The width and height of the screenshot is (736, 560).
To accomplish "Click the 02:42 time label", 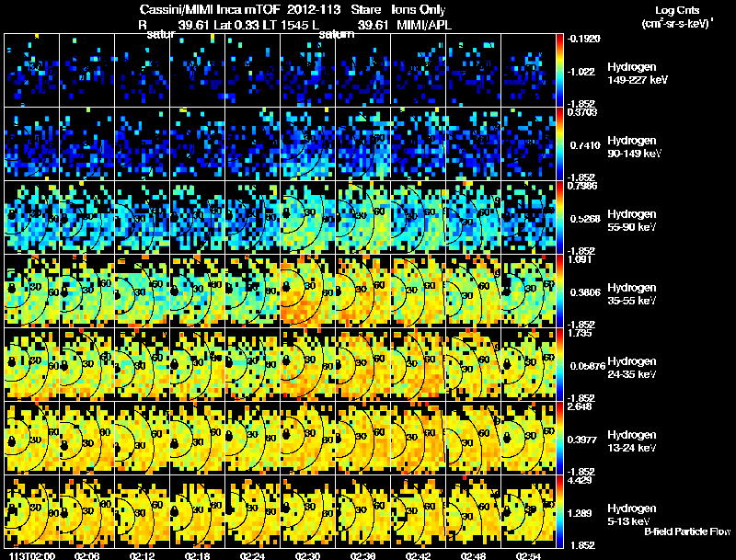I will click(x=418, y=555).
